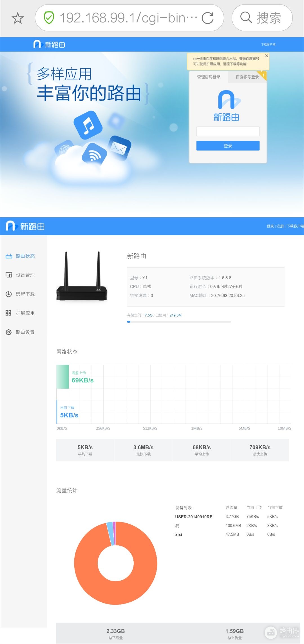Click the 注册 link in the dashboard header

pos(280,226)
